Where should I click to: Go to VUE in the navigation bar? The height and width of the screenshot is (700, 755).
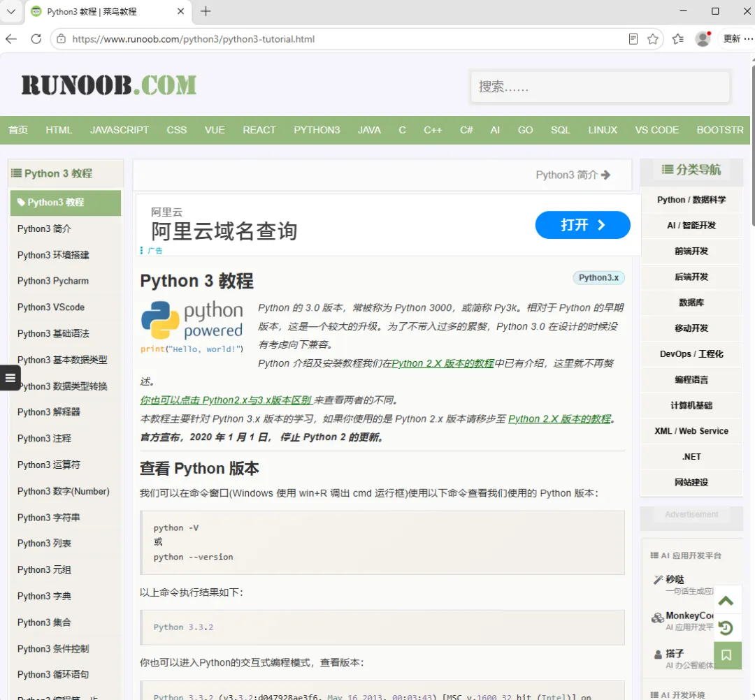tap(215, 130)
